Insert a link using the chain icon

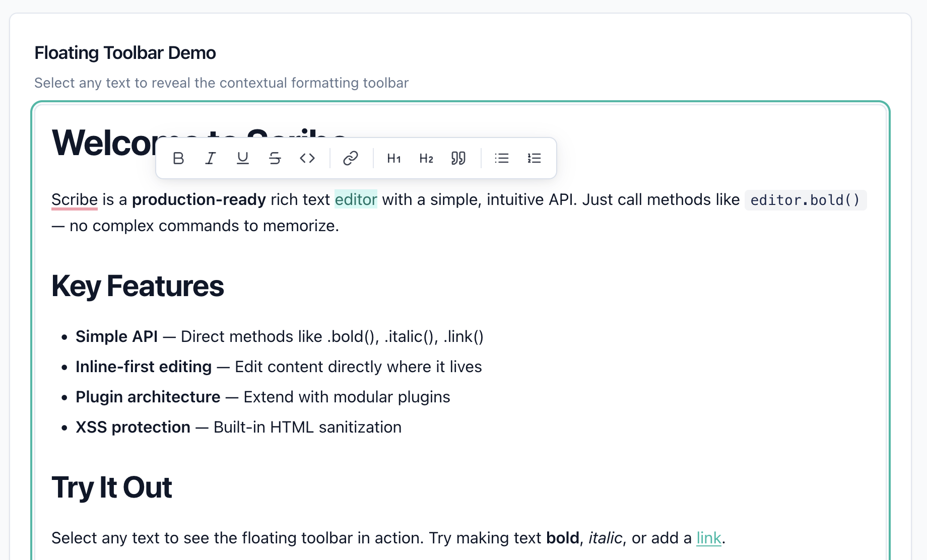[x=351, y=158]
